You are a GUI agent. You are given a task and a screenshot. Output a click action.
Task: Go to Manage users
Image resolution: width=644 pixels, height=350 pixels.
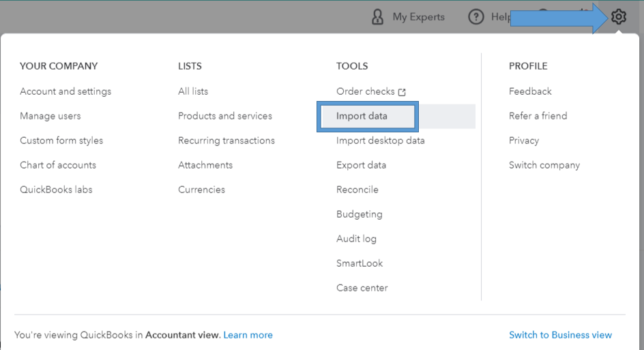(50, 116)
